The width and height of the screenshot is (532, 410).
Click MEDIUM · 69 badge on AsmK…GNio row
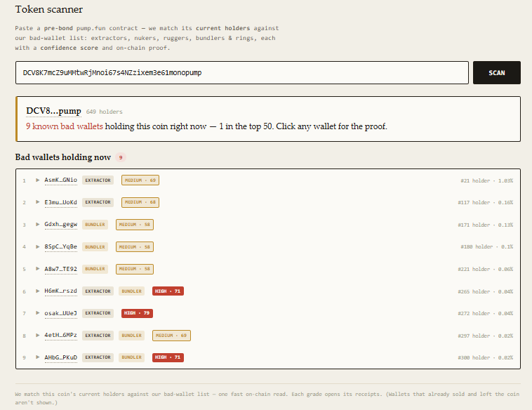pos(140,180)
